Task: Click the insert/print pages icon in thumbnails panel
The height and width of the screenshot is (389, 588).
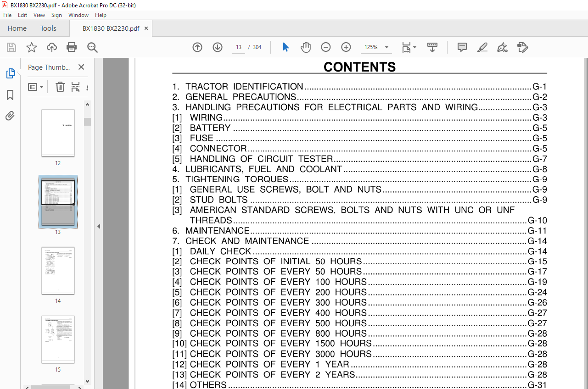Action: [x=76, y=87]
